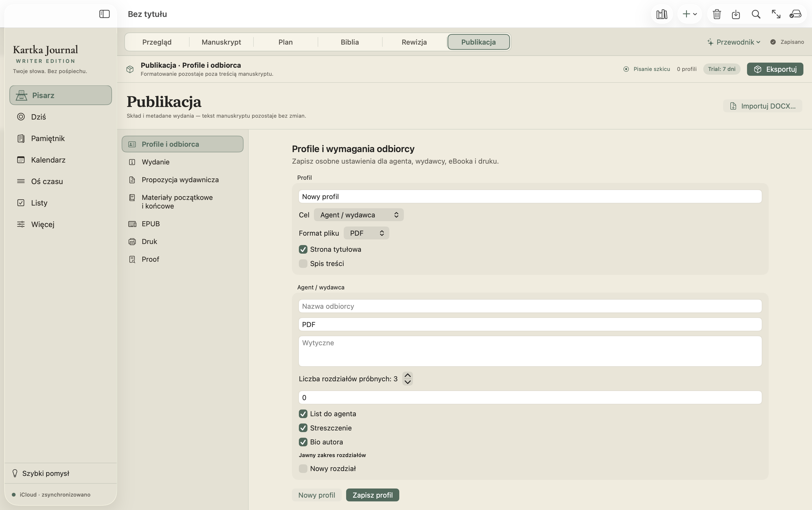Check the Spis treści checkbox
812x510 pixels.
point(303,263)
